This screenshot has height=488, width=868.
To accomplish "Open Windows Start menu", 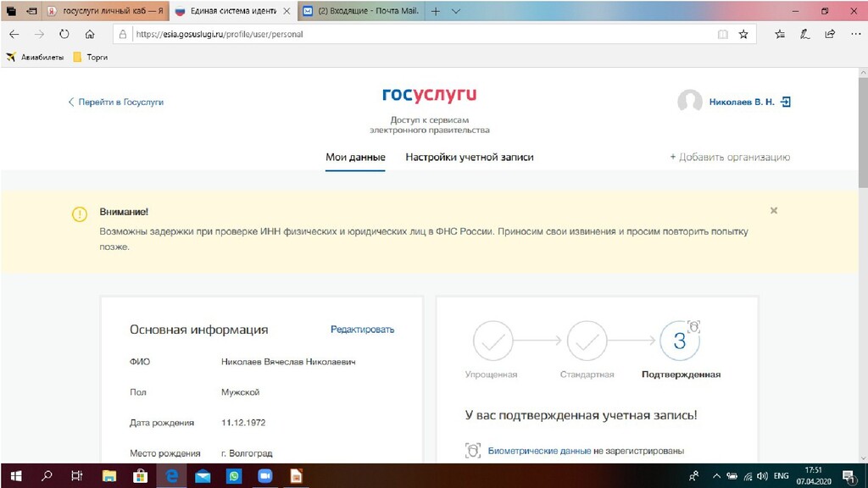I will [x=16, y=476].
